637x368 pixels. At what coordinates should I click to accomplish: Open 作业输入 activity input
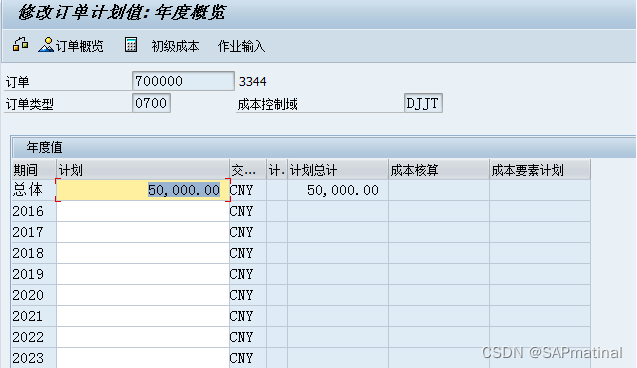point(241,46)
